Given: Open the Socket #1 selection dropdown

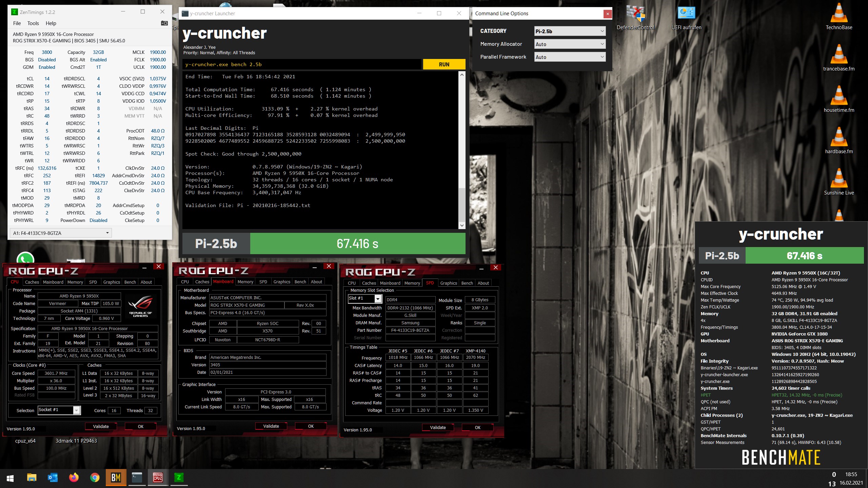Looking at the screenshot, I should (59, 410).
